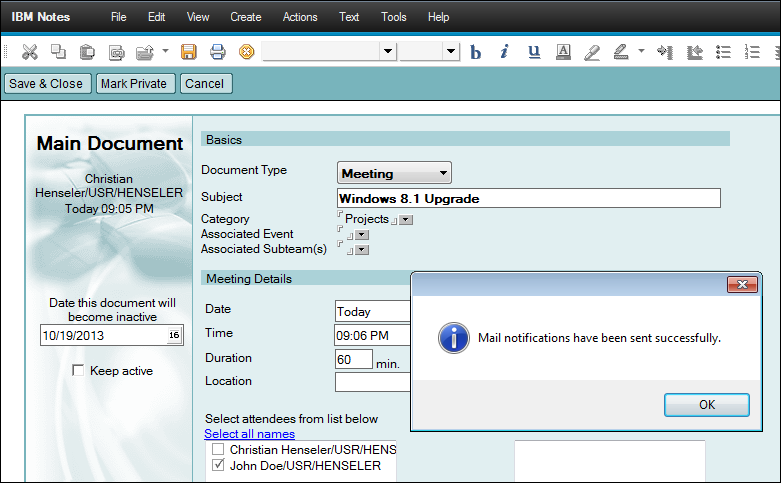The width and height of the screenshot is (781, 483).
Task: Toggle underline text formatting
Action: pyautogui.click(x=534, y=52)
